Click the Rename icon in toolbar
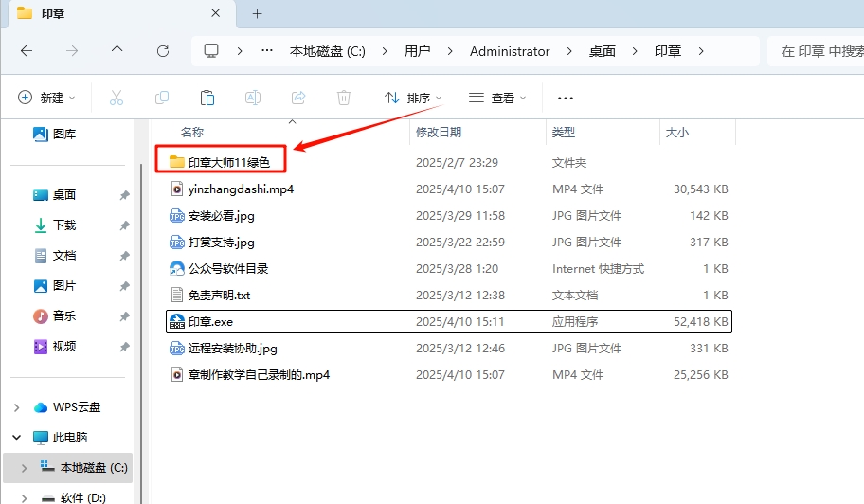The image size is (864, 504). pyautogui.click(x=252, y=98)
